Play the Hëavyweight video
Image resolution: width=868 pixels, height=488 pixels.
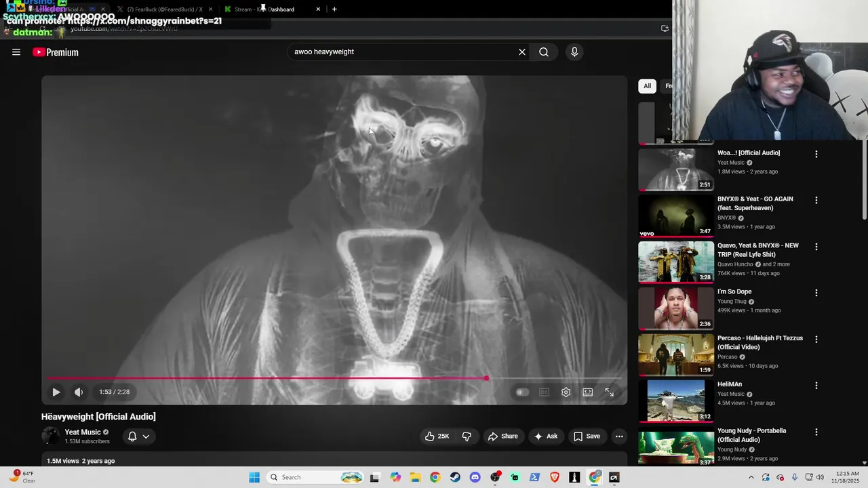(56, 392)
